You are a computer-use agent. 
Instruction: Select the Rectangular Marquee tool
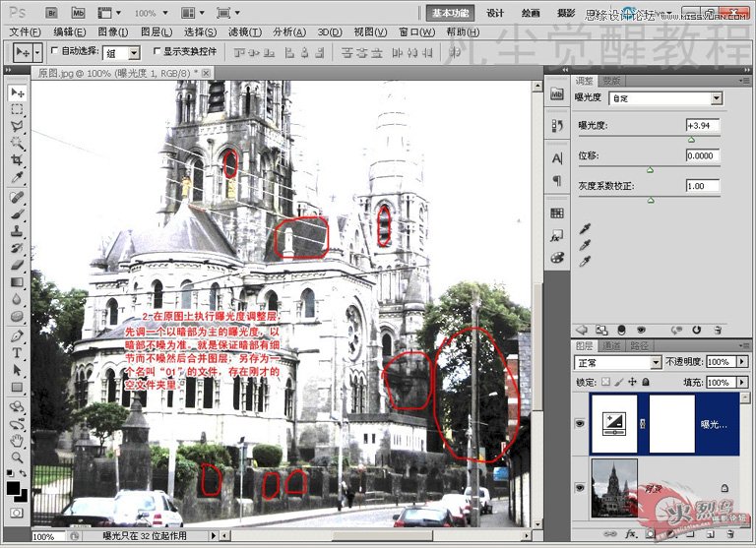[x=18, y=109]
